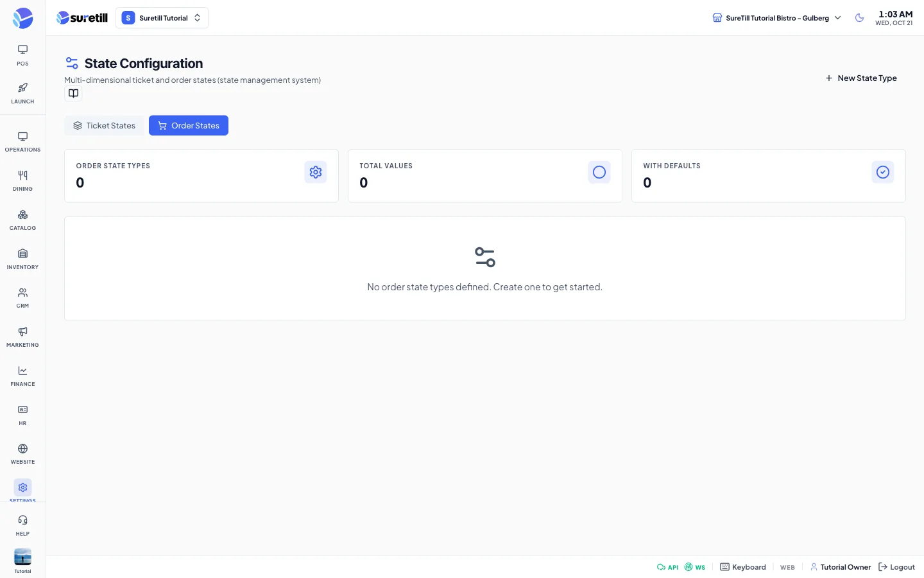Click the 1:03 AM clock display
Viewport: 924px width, 578px height.
pos(895,14)
